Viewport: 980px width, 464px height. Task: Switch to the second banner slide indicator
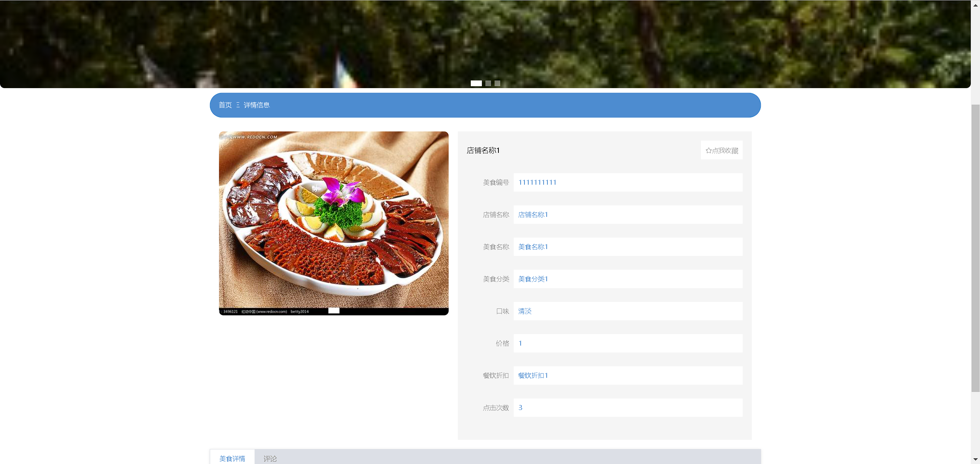(x=488, y=83)
